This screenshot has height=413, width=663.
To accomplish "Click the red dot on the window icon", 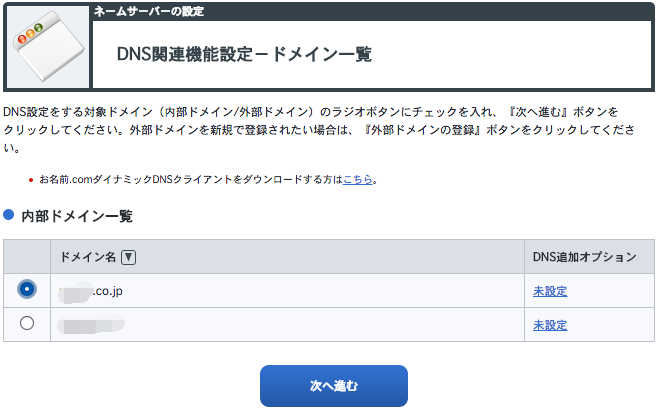I will 22,40.
